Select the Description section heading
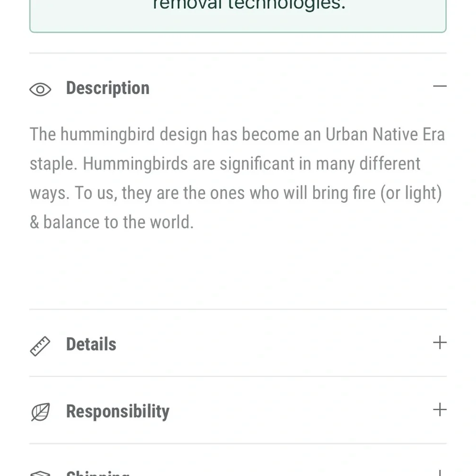 [108, 88]
